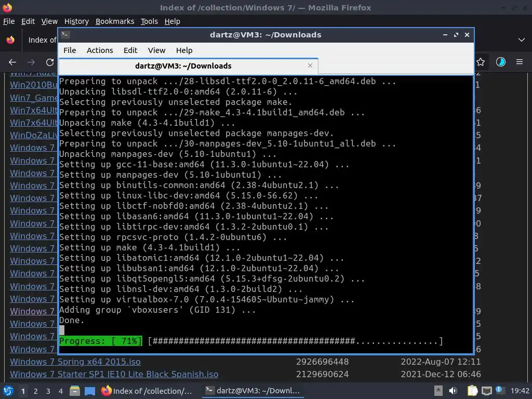The image size is (532, 399).
Task: Open the Firefox extension icon beside star
Action: click(x=501, y=62)
